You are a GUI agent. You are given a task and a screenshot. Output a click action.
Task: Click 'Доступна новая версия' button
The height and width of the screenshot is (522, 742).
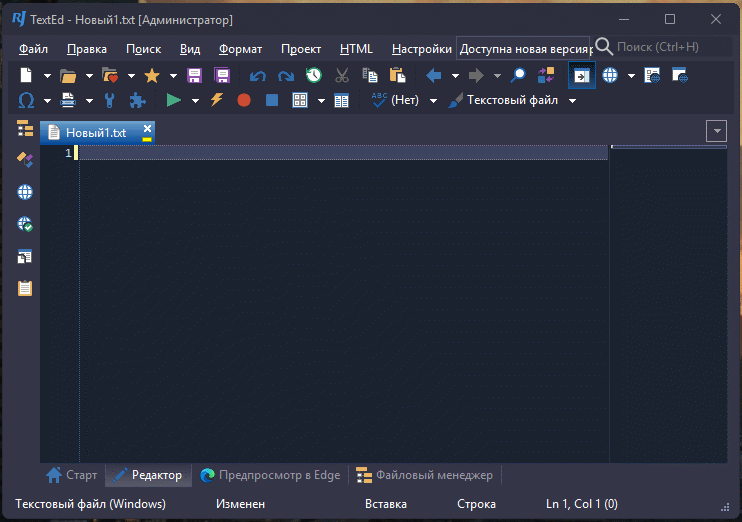pyautogui.click(x=524, y=49)
